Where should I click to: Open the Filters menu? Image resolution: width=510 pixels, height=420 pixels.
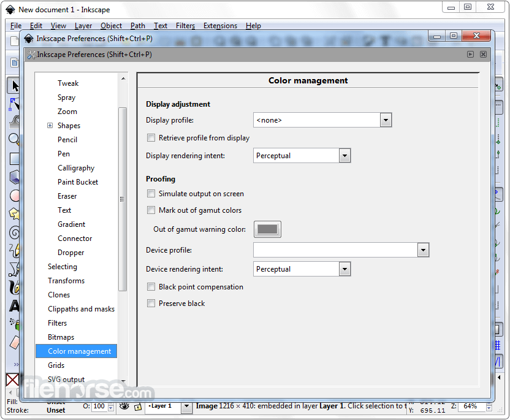(185, 26)
